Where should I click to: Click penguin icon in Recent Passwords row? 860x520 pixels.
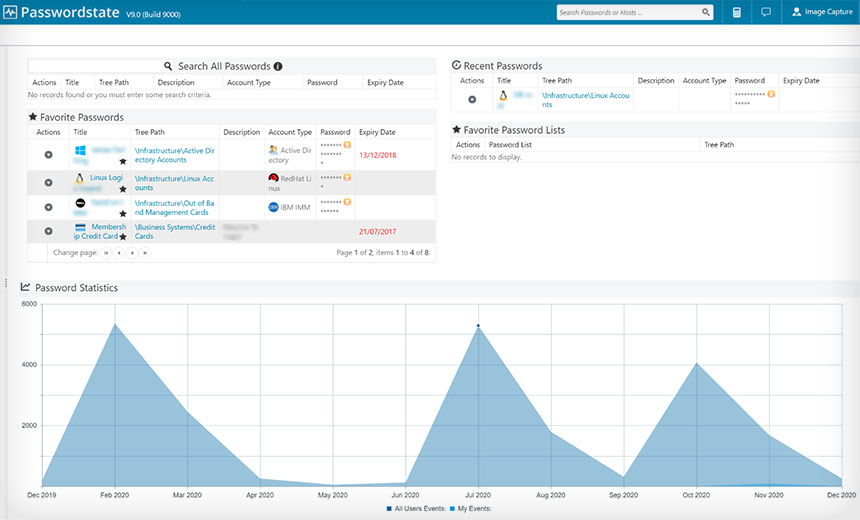click(x=503, y=95)
